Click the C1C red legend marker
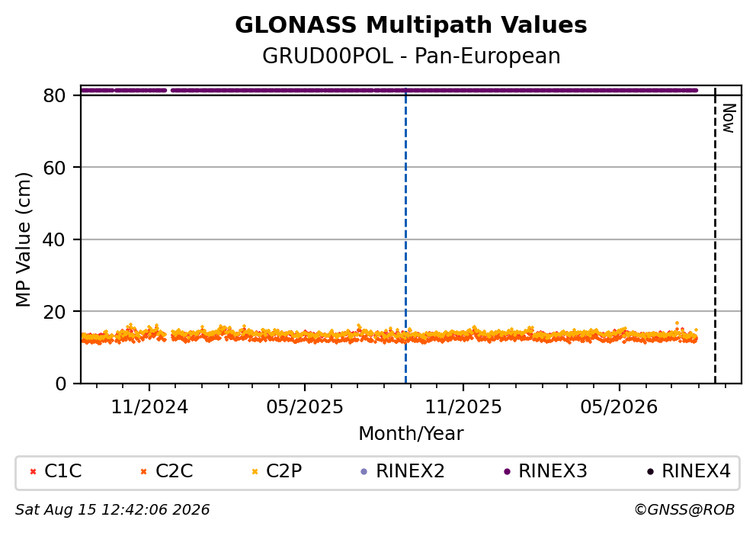Screen dimensions: 756x533 pos(34,471)
